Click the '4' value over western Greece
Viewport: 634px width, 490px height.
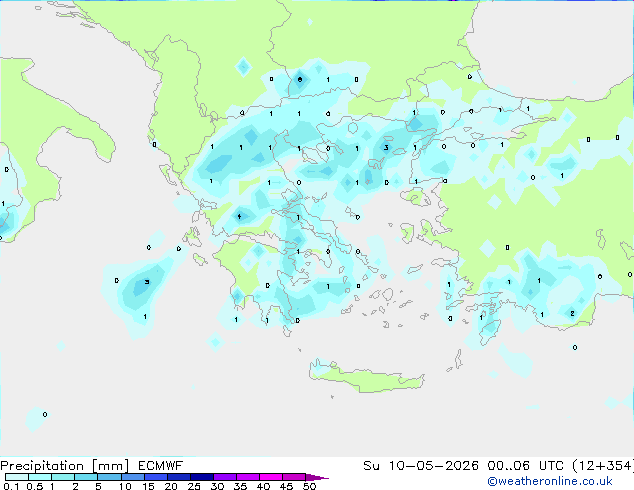[239, 217]
